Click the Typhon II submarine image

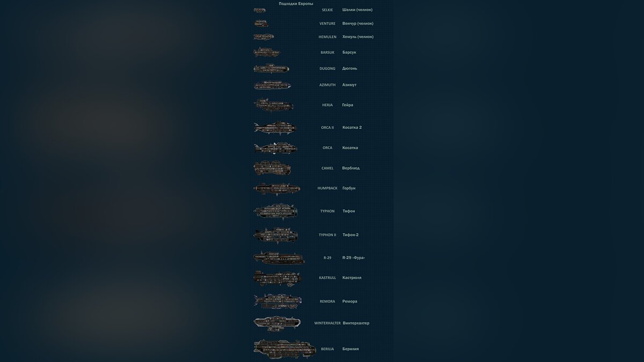[275, 234]
